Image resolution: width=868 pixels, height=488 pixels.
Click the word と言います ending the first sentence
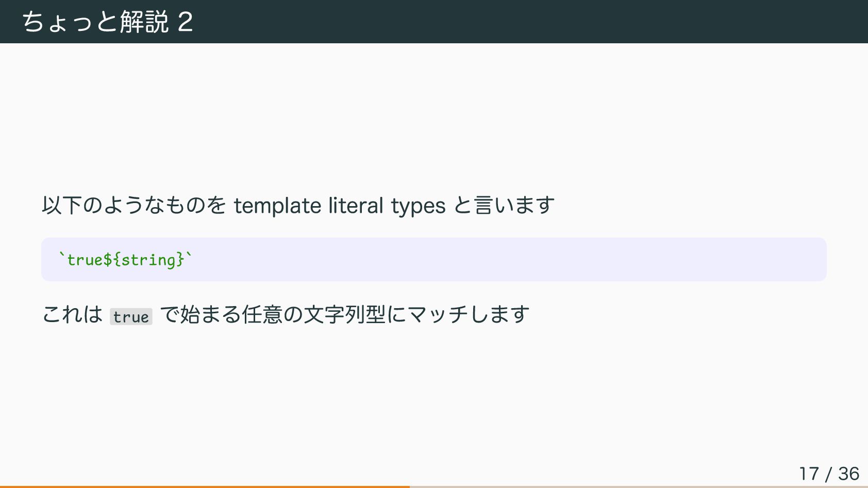point(504,206)
